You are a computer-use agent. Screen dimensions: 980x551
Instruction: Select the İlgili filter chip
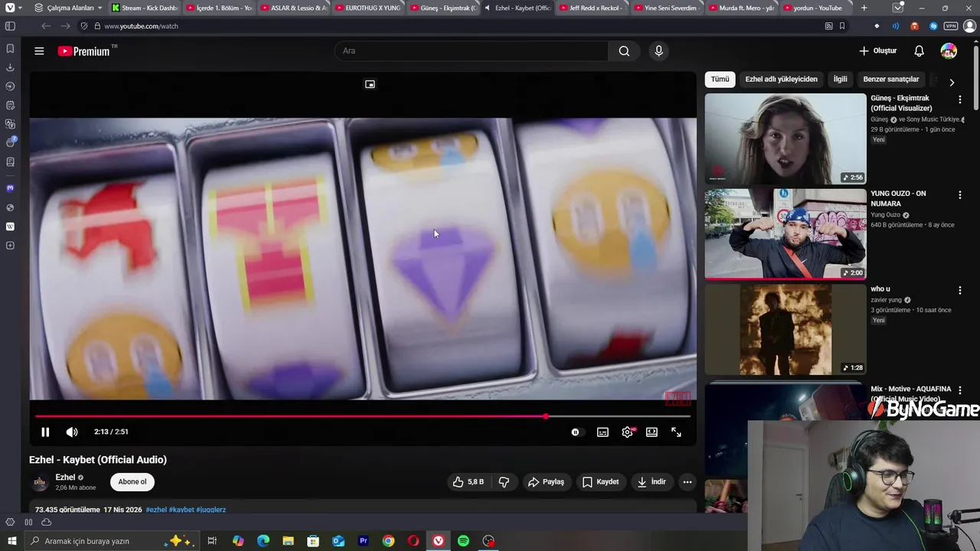840,79
